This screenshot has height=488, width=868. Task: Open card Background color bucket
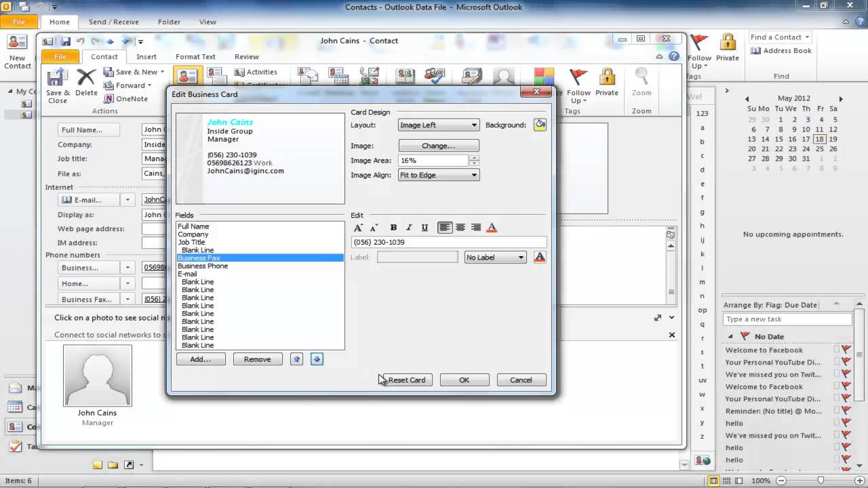click(540, 125)
